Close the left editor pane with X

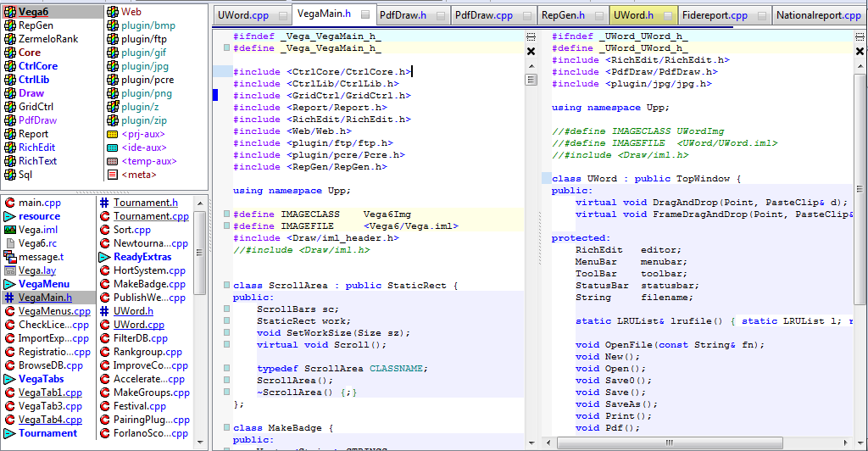[531, 52]
